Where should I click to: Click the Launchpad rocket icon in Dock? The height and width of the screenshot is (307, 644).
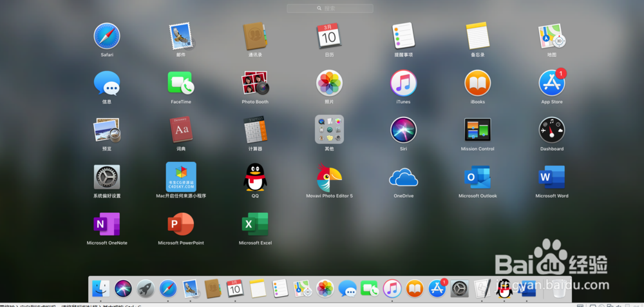point(146,289)
